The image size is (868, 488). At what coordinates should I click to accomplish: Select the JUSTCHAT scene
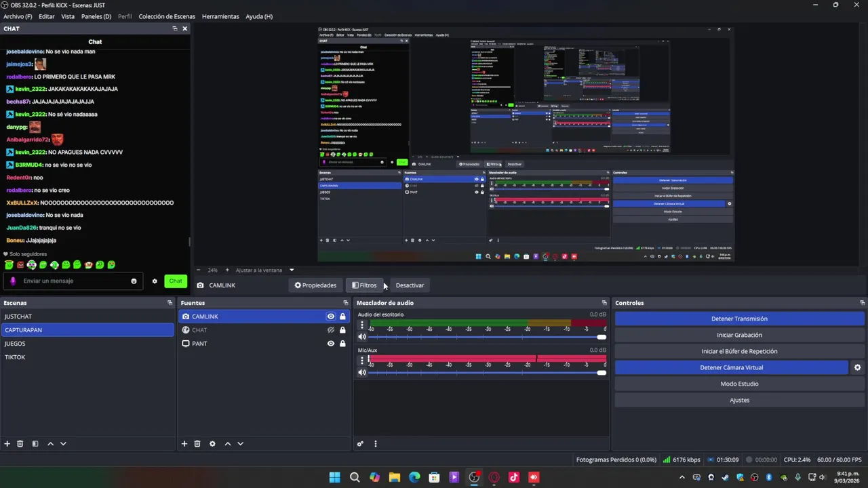click(x=87, y=317)
